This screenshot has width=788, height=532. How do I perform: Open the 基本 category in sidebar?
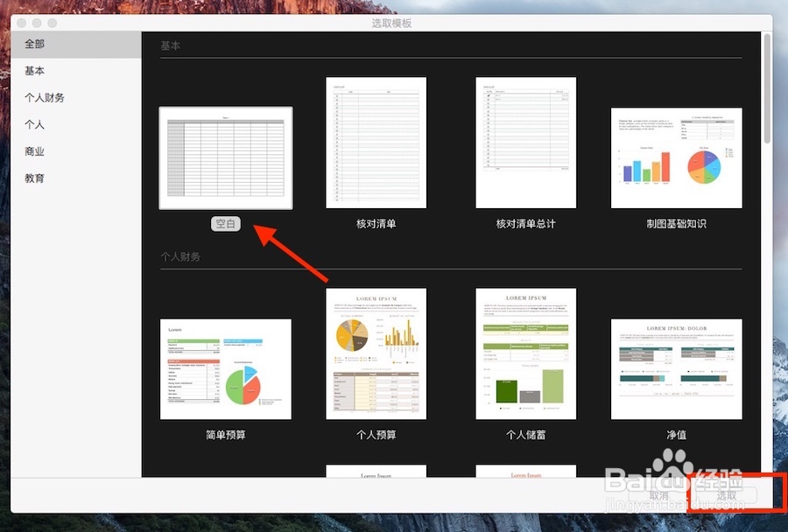(76, 71)
